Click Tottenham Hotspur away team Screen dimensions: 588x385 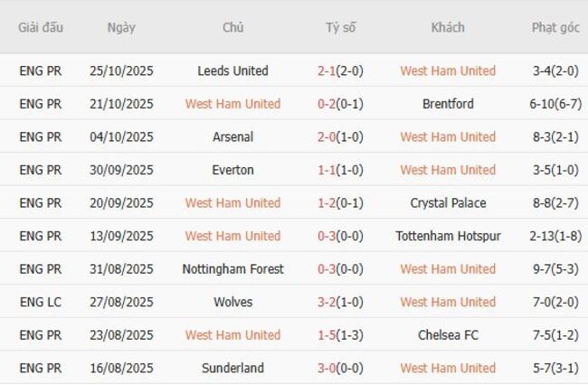pyautogui.click(x=448, y=236)
